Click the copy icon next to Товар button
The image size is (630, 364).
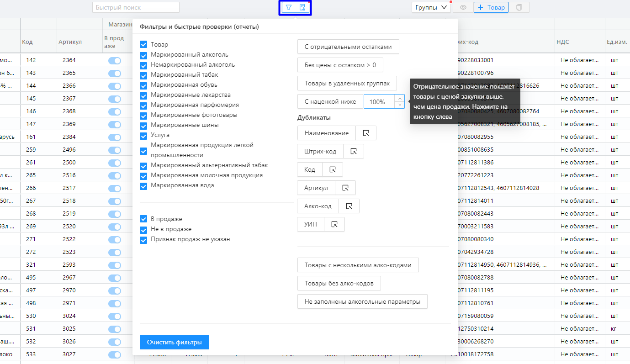519,7
